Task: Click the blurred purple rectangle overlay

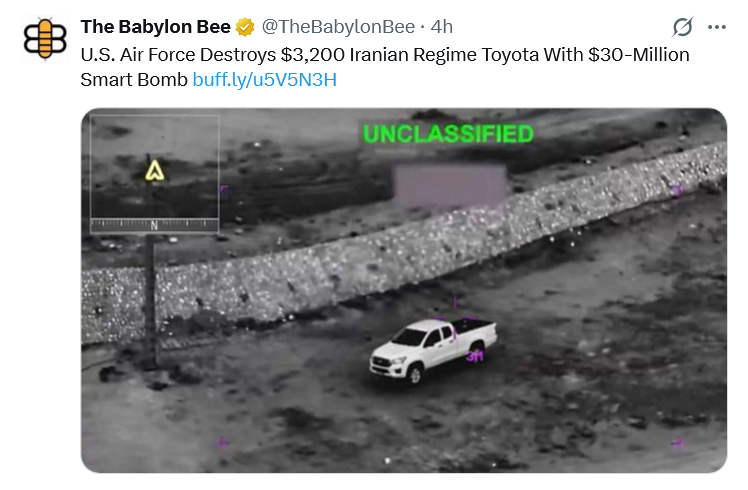Action: [x=450, y=187]
